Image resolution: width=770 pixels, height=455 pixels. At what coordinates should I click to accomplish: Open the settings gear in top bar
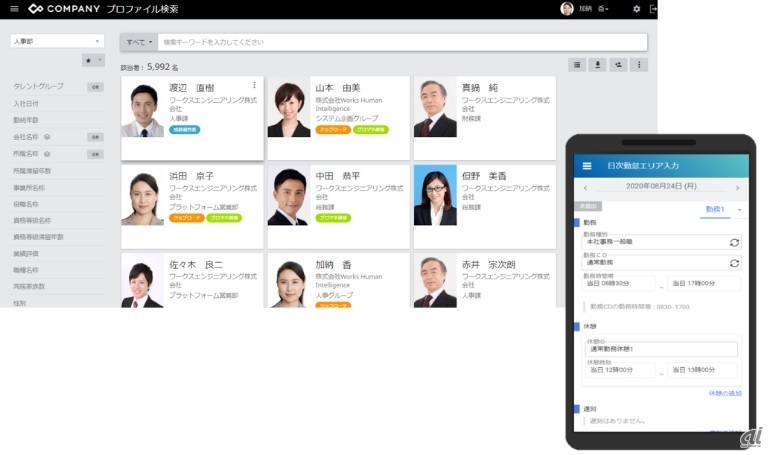pos(636,9)
